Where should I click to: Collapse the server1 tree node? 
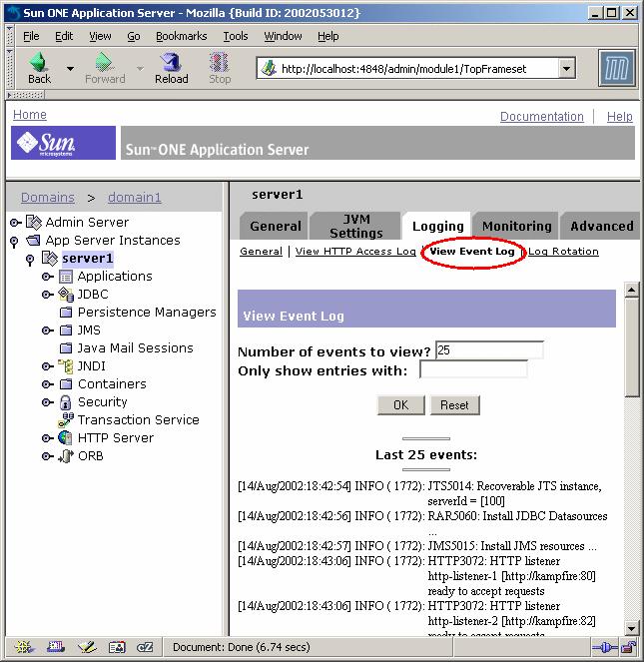pyautogui.click(x=30, y=260)
